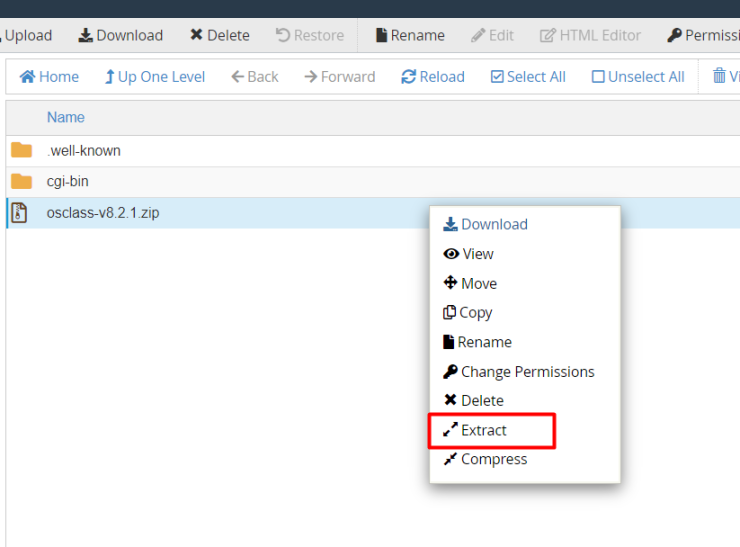740x547 pixels.
Task: Choose Extract from the context menu
Action: 475,430
